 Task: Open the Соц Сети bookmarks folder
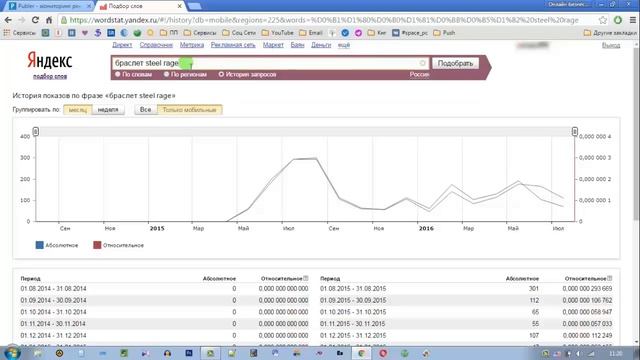point(239,33)
